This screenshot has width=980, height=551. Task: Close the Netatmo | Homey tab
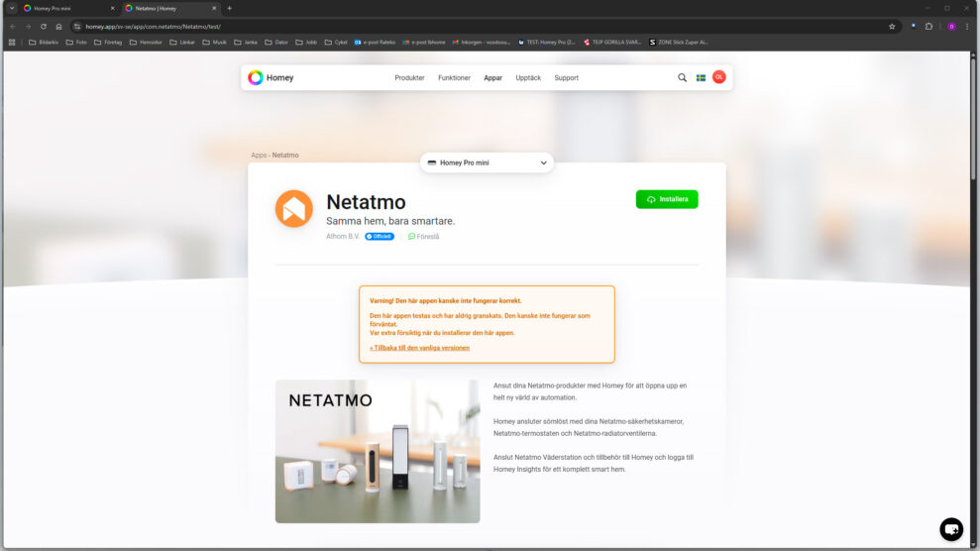pyautogui.click(x=214, y=8)
